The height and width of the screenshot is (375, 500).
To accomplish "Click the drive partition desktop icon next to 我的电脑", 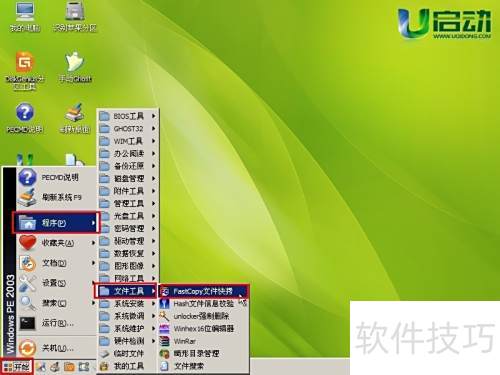I will 75,17.
